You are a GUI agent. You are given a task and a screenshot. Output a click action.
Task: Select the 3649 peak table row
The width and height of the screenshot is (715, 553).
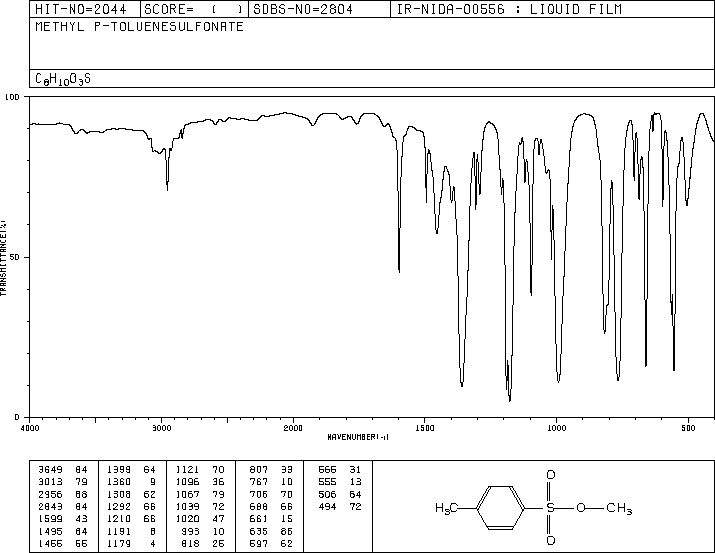coord(63,470)
